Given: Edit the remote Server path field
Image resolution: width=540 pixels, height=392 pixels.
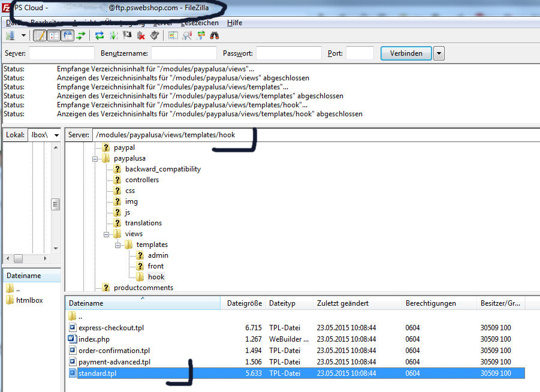Looking at the screenshot, I should 316,135.
